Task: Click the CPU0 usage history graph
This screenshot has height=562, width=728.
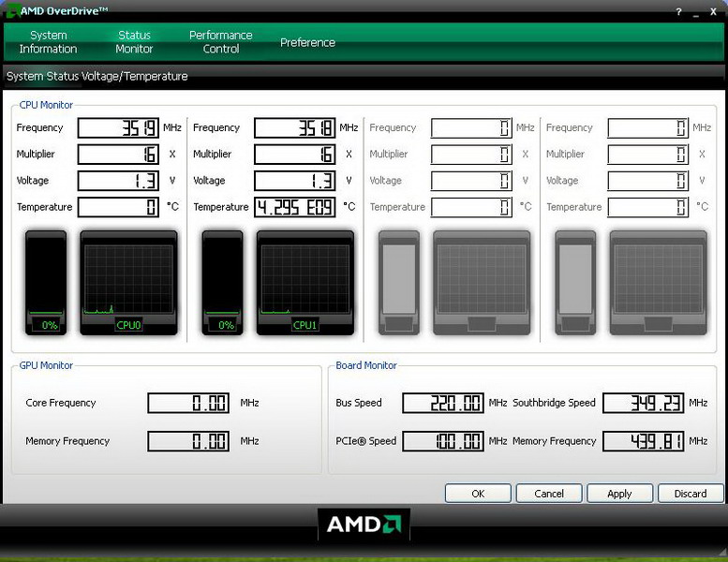Action: tap(128, 283)
